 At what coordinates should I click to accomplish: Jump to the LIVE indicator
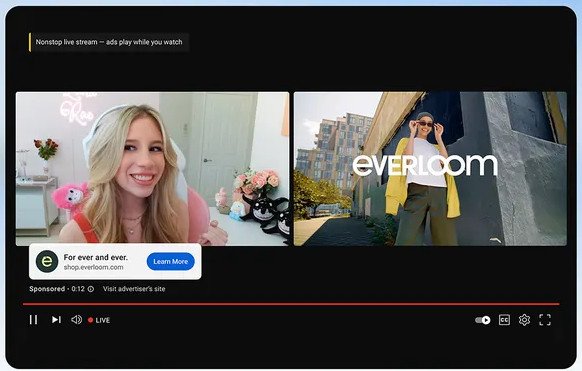click(99, 320)
